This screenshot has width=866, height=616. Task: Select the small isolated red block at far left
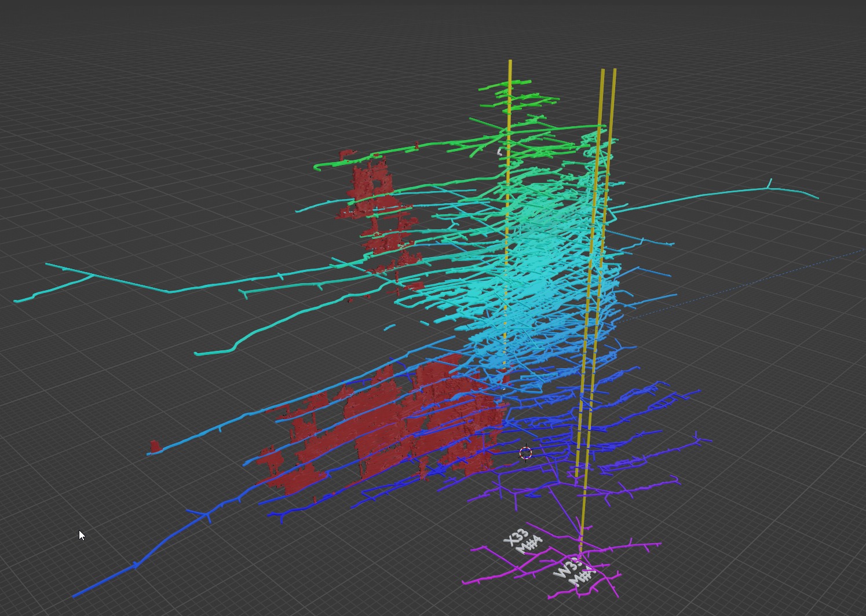coord(155,446)
